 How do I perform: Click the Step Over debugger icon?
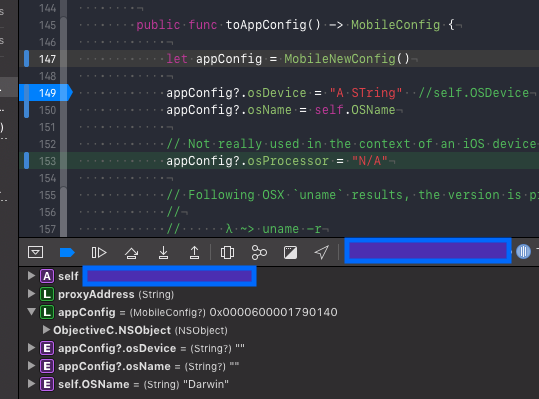pyautogui.click(x=131, y=253)
